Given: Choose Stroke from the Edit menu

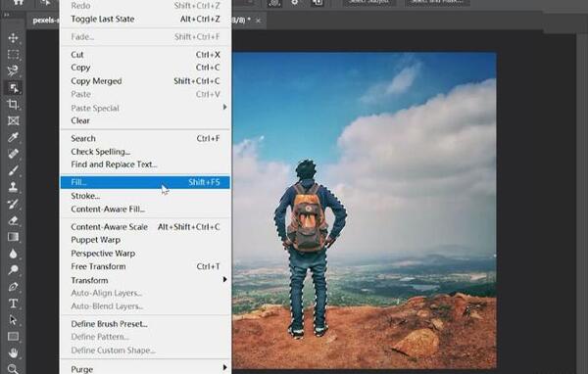Looking at the screenshot, I should [x=145, y=196].
